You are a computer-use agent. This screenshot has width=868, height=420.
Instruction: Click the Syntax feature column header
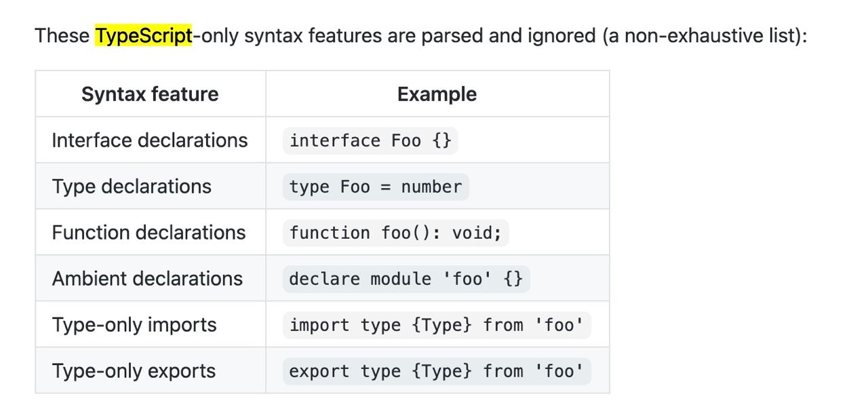pos(150,94)
